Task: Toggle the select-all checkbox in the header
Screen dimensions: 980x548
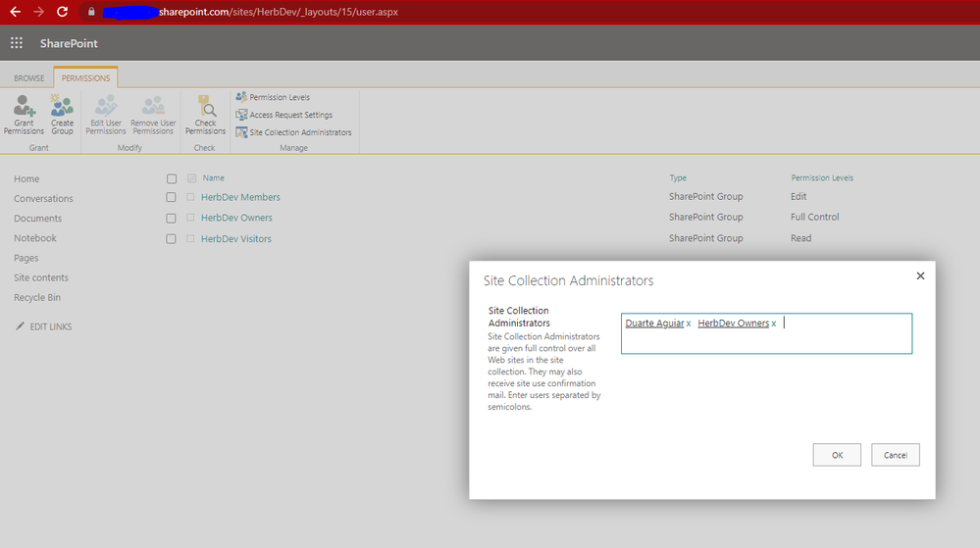Action: coord(172,178)
